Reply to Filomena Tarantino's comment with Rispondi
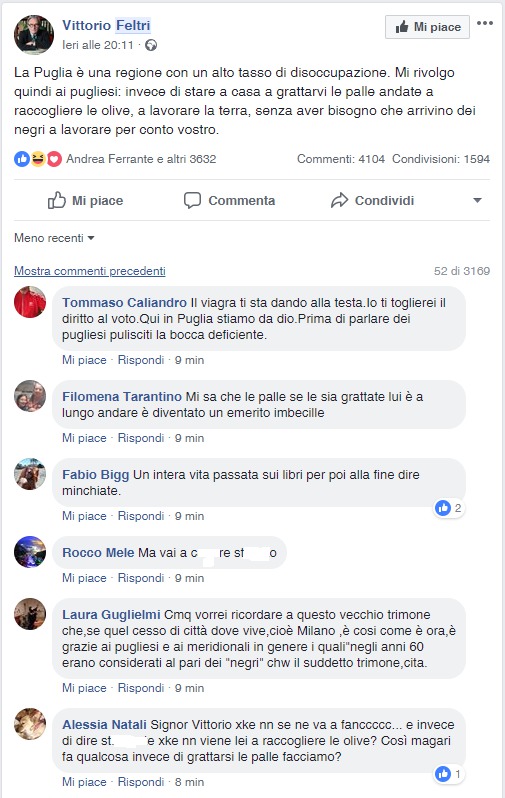This screenshot has height=798, width=505. pyautogui.click(x=141, y=438)
